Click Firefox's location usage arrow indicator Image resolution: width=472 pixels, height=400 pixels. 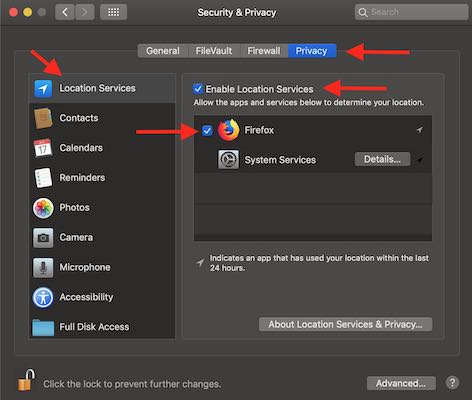coord(420,129)
